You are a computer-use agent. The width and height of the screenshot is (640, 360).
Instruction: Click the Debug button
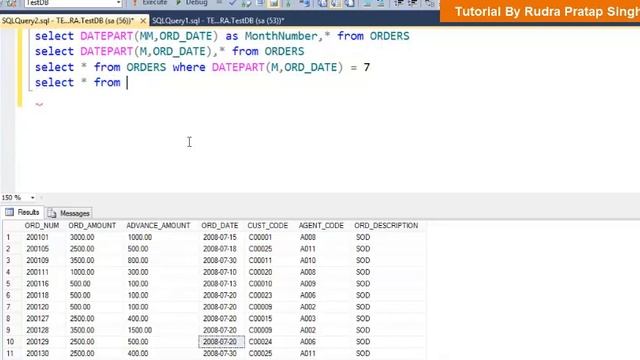(192, 3)
